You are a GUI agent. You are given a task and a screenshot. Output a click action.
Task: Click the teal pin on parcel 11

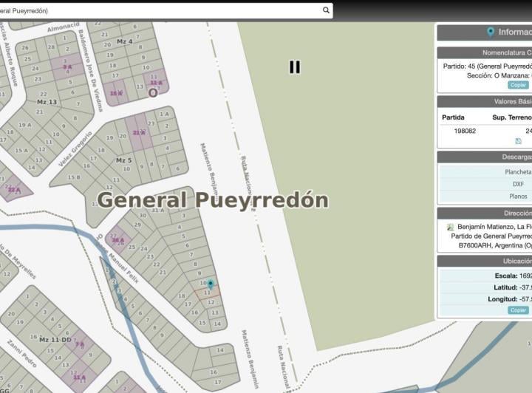(211, 284)
